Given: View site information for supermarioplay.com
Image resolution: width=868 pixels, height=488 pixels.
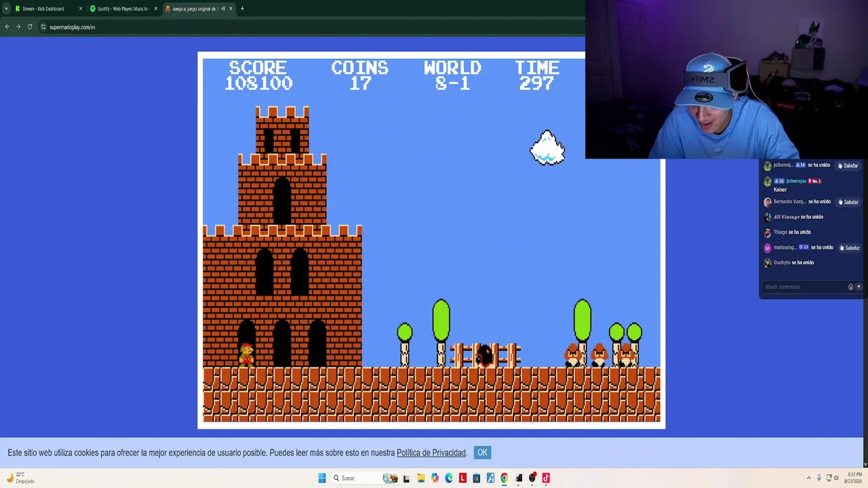Looking at the screenshot, I should point(43,27).
